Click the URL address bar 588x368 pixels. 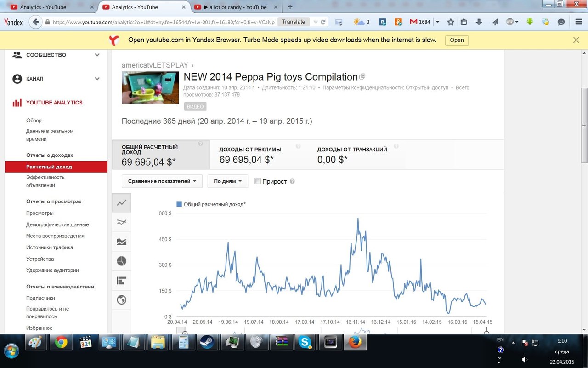pos(164,22)
